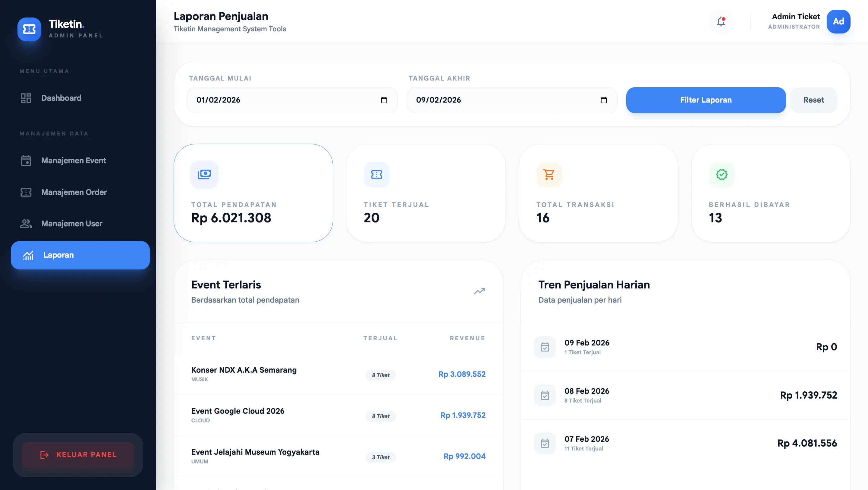Click the Reset button
The image size is (868, 490).
[x=813, y=100]
